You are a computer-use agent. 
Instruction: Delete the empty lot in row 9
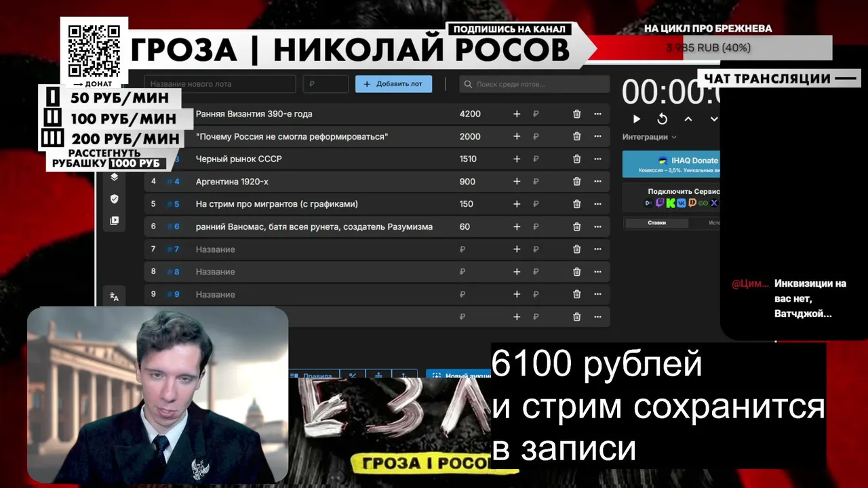pos(576,294)
